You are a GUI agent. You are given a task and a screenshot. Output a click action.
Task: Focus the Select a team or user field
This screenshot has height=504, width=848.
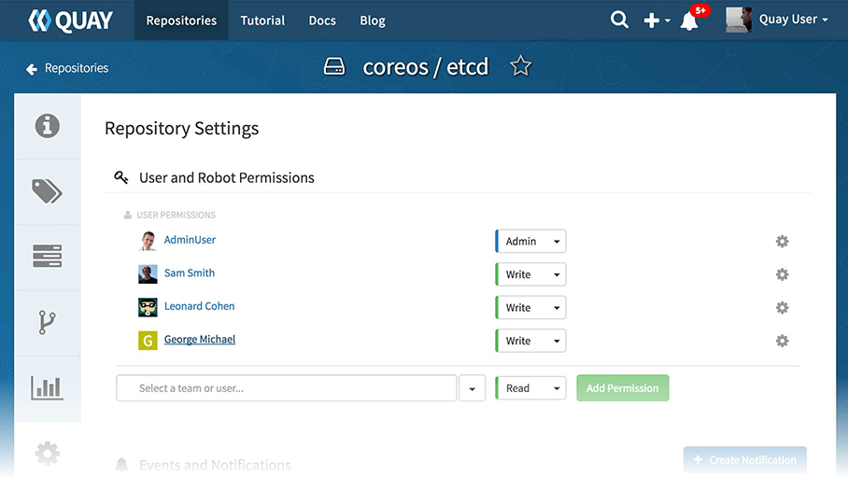click(x=287, y=388)
